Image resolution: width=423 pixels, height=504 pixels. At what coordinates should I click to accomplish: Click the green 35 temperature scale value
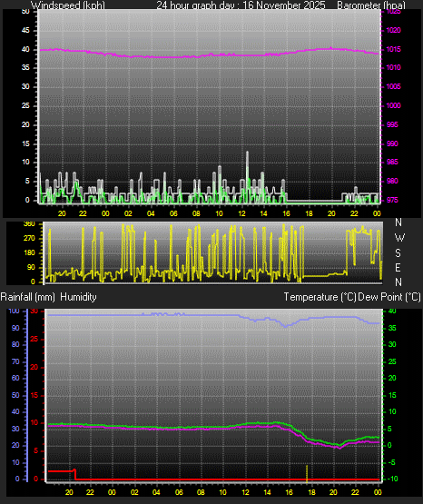392,328
